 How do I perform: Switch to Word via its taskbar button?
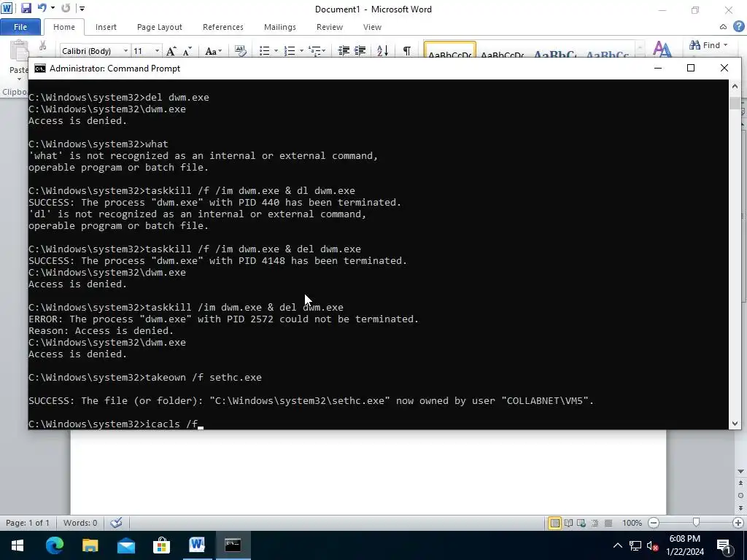click(x=197, y=545)
